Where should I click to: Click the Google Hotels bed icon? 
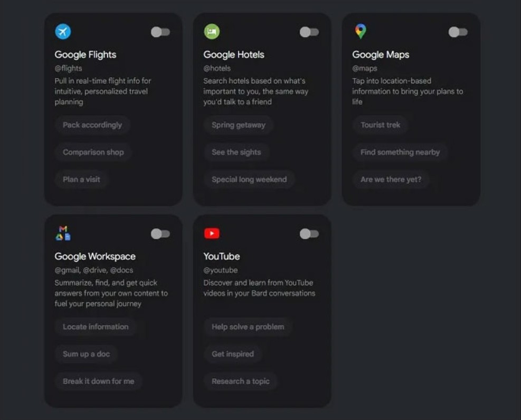point(212,32)
